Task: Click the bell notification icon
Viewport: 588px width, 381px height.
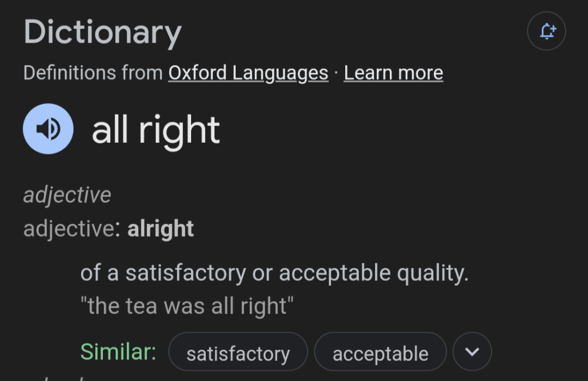Action: coord(546,31)
